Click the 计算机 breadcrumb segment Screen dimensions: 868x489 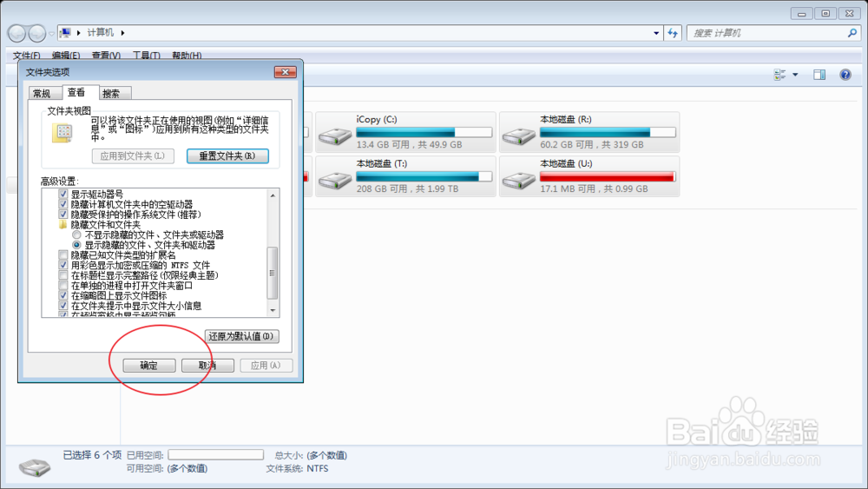coord(100,33)
